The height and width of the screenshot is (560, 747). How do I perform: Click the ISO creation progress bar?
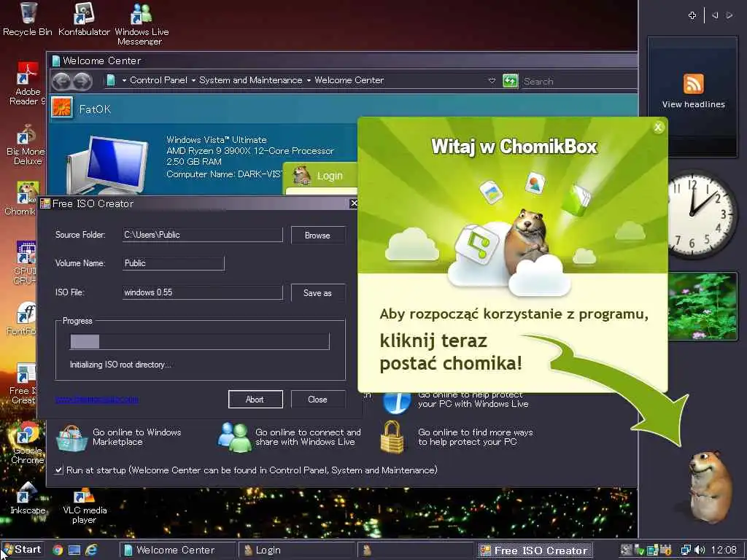pyautogui.click(x=200, y=341)
